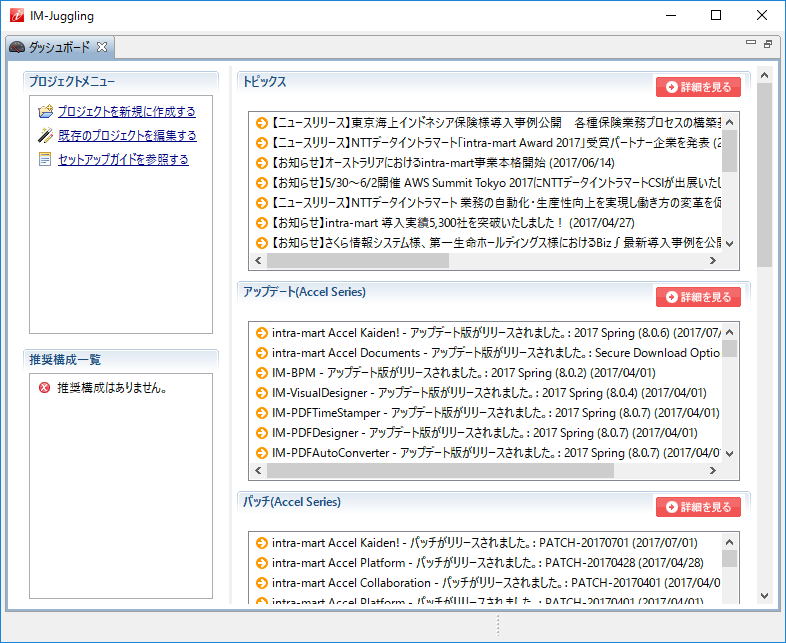Select the IM-PDFDesigner 8.0.7 update row

[485, 433]
